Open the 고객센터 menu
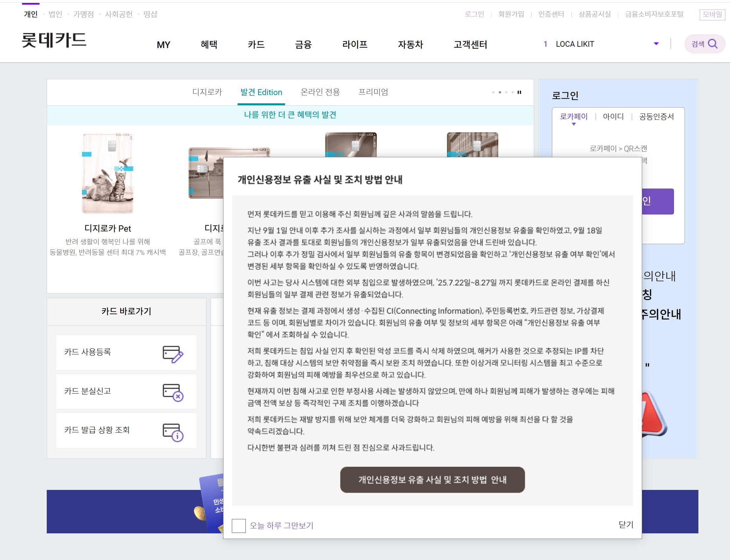 coord(470,44)
